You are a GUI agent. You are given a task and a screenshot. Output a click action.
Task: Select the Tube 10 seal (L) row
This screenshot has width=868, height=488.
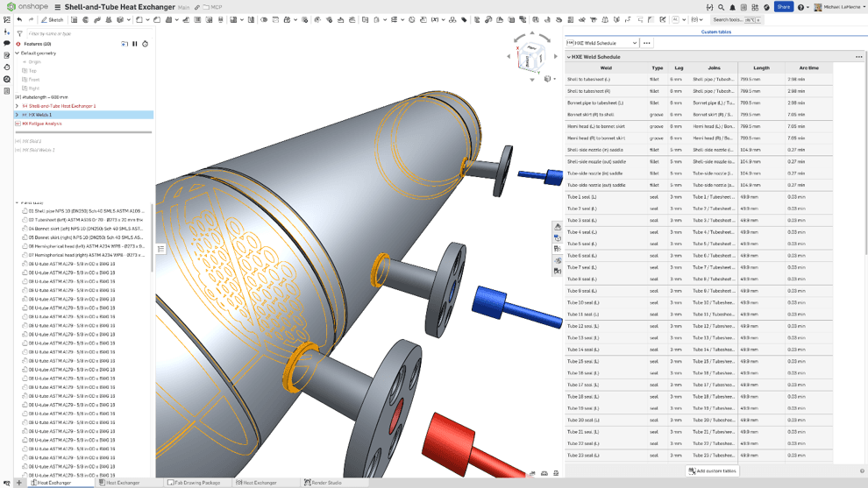[x=699, y=302]
